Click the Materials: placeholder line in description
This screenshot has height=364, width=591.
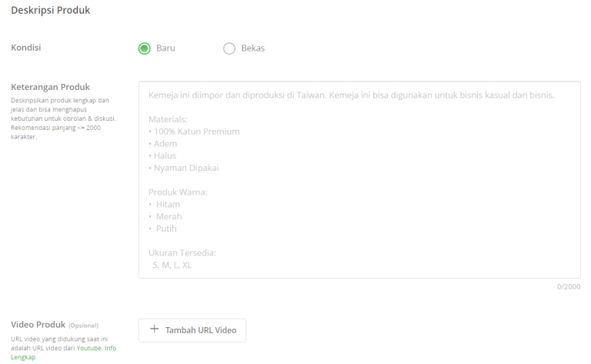[x=168, y=119]
